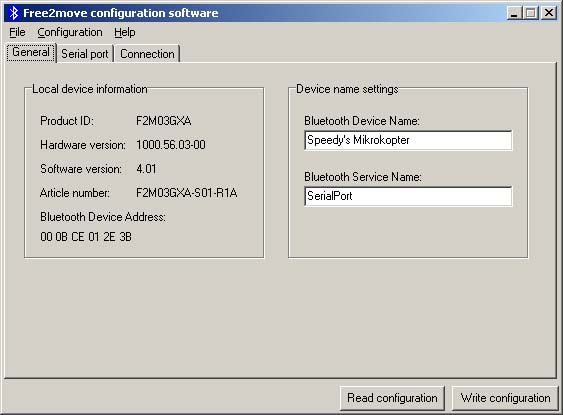Click the Bluetooth logo icon in title bar
Image resolution: width=563 pixels, height=415 pixels.
coord(14,13)
